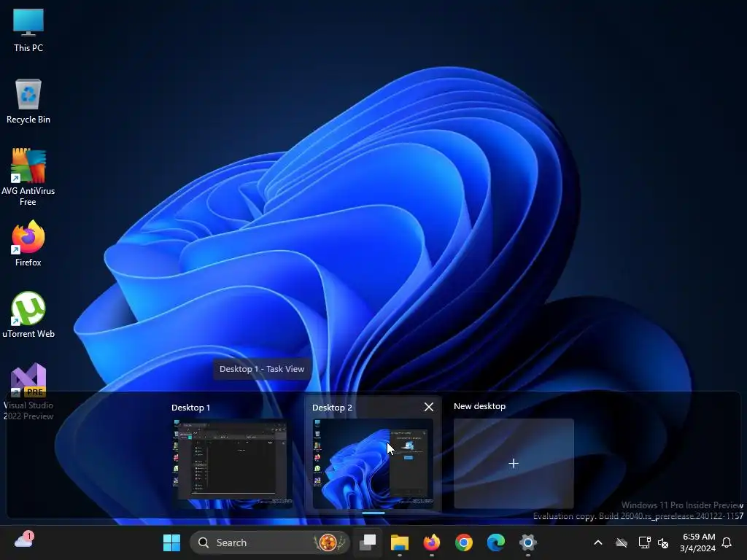
Task: Select the Recycle Bin icon
Action: click(x=28, y=101)
